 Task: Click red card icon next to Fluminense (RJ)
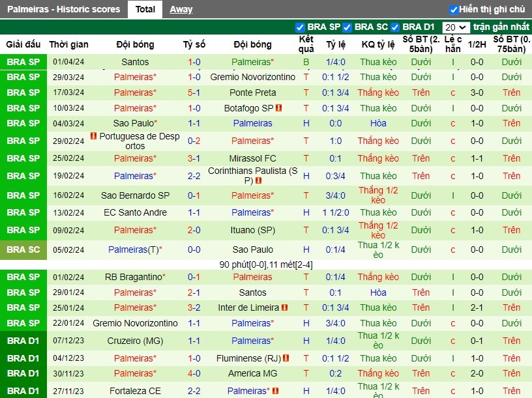pyautogui.click(x=286, y=358)
